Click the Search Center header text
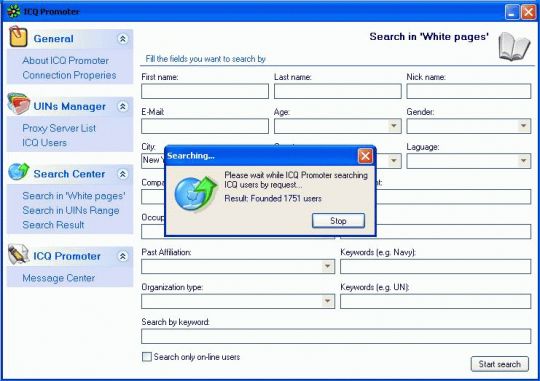Screen dimensions: 540x381 69,174
